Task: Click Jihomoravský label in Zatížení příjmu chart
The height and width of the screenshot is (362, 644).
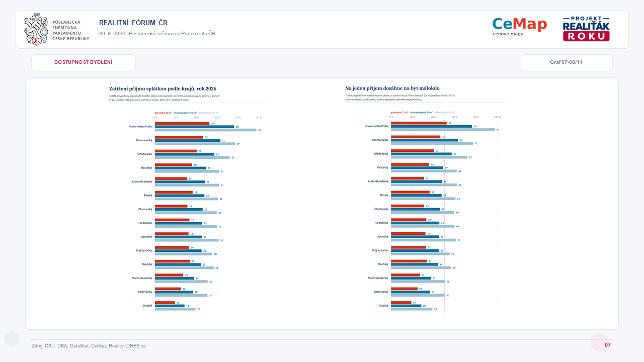Action: point(144,140)
